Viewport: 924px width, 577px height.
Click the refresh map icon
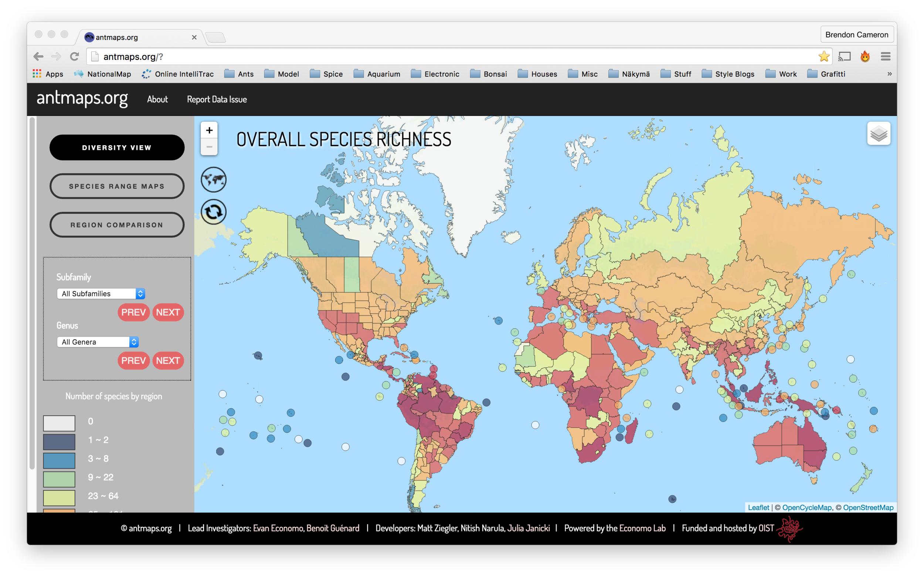214,212
